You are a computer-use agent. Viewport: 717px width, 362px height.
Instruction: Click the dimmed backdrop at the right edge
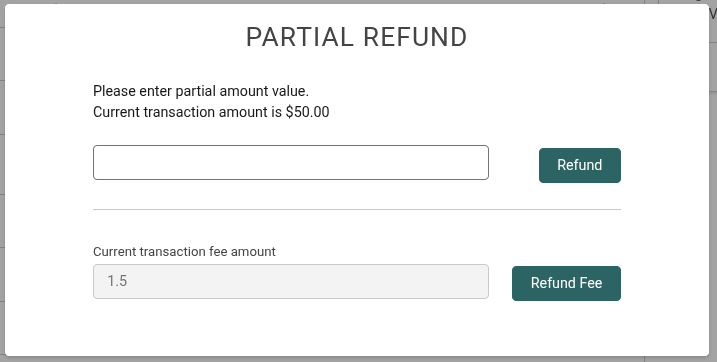pyautogui.click(x=713, y=183)
